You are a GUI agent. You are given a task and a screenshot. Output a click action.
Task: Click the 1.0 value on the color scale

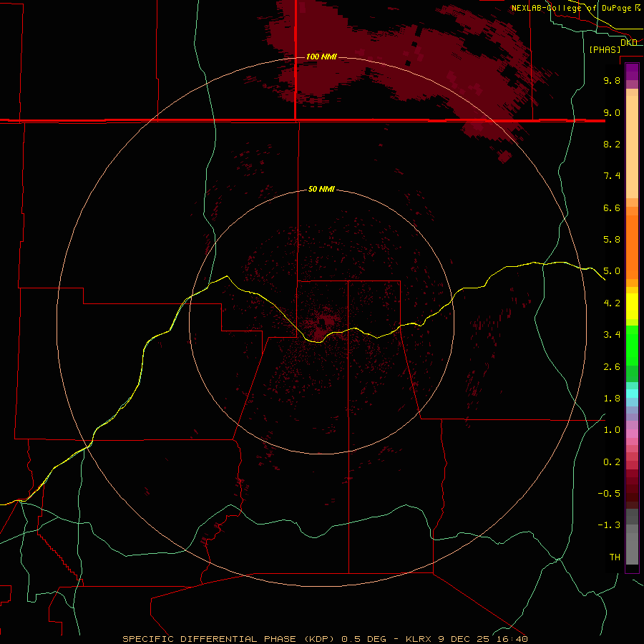[612, 430]
